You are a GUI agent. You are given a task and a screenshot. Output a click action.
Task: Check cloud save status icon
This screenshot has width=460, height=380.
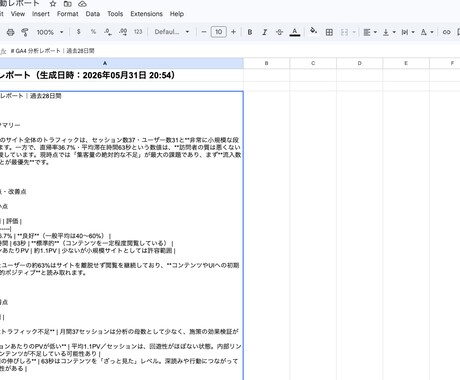(x=82, y=4)
